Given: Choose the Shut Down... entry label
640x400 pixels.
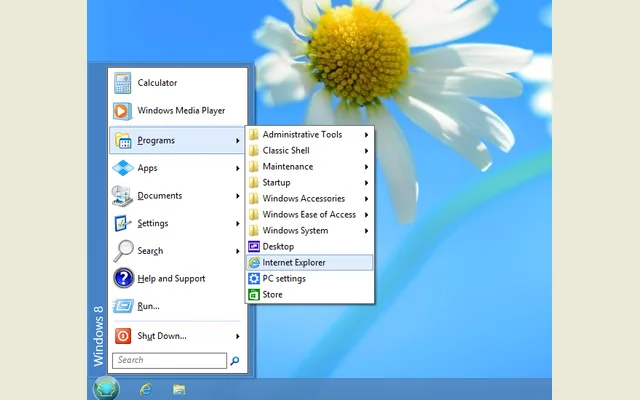Looking at the screenshot, I should tap(162, 336).
